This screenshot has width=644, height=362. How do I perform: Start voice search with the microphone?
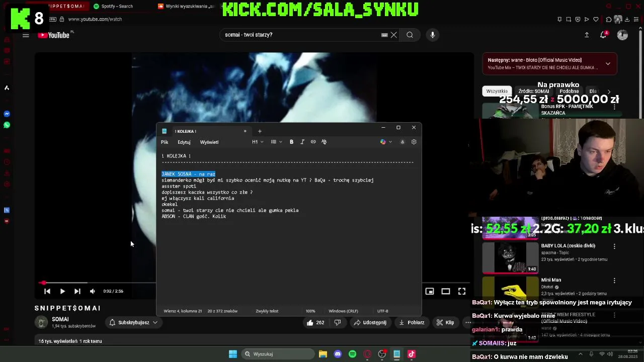[x=432, y=35]
